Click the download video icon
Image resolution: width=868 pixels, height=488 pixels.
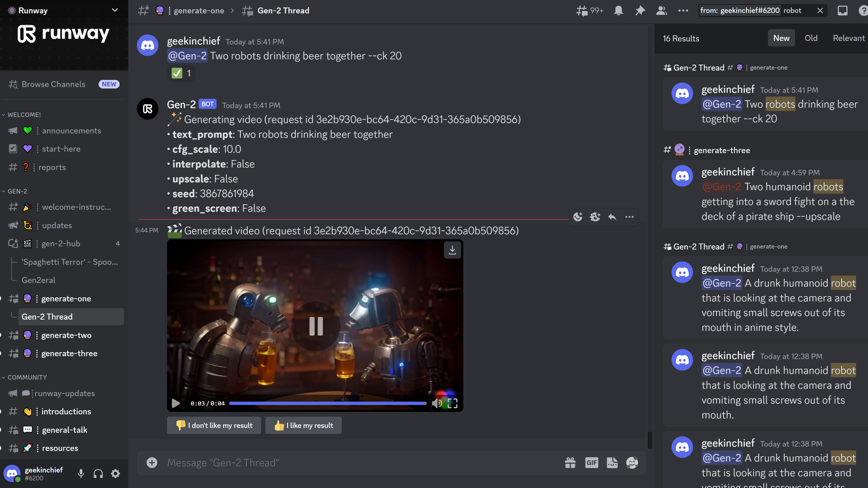coord(452,250)
